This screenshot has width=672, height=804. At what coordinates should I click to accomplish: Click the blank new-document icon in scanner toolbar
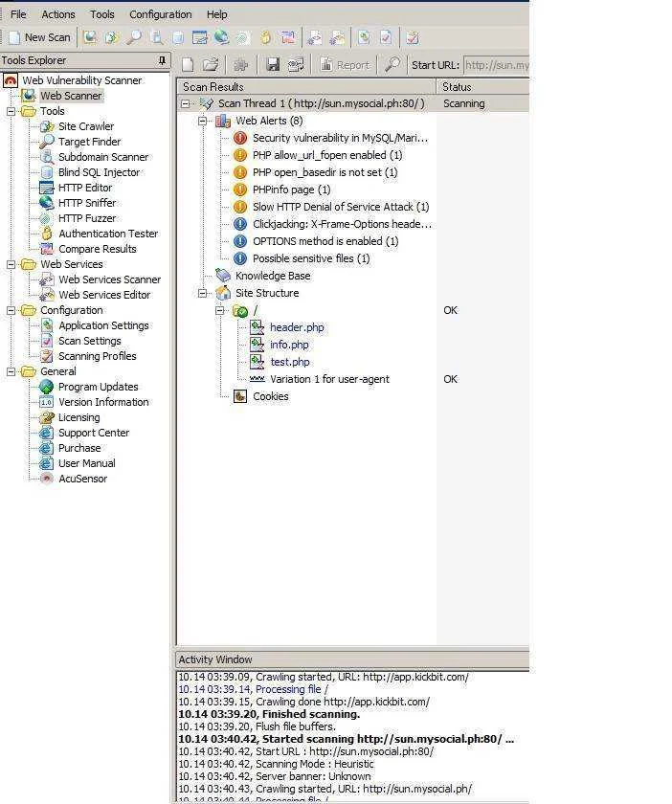pos(188,65)
